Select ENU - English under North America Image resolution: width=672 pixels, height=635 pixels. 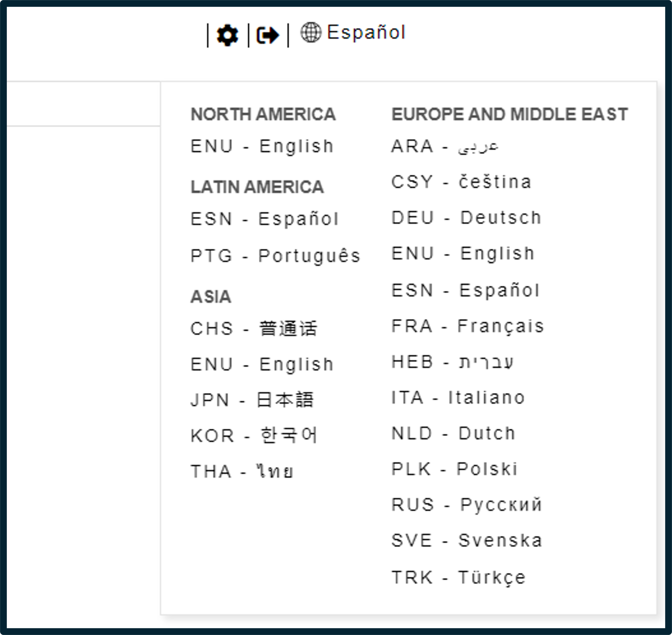click(x=262, y=146)
